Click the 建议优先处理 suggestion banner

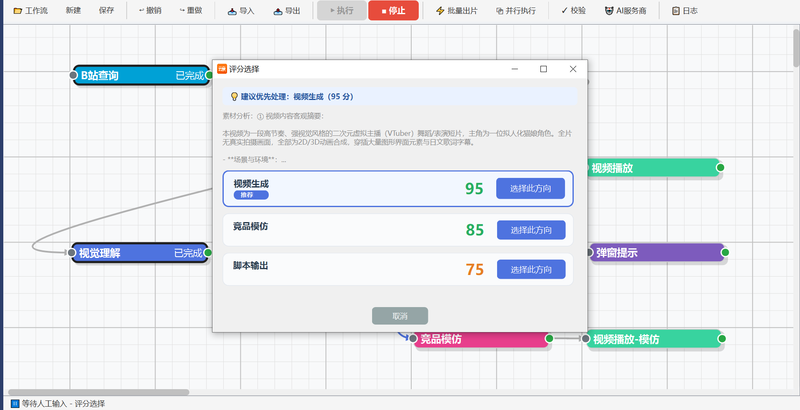point(400,96)
